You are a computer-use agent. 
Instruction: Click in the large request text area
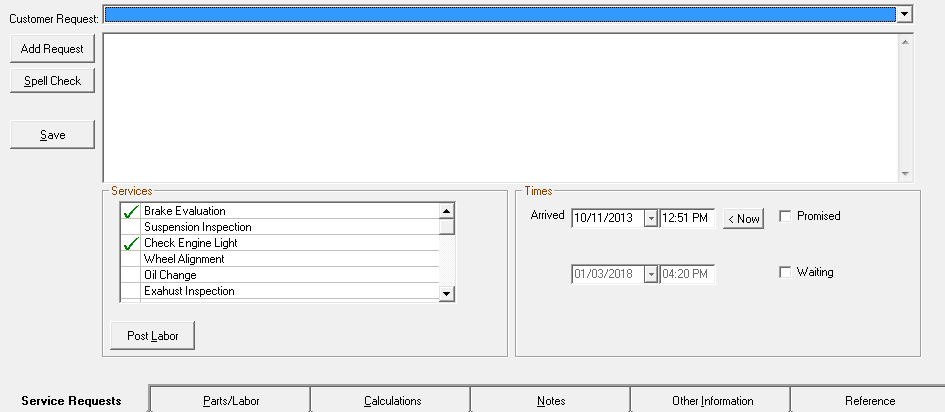[x=500, y=107]
